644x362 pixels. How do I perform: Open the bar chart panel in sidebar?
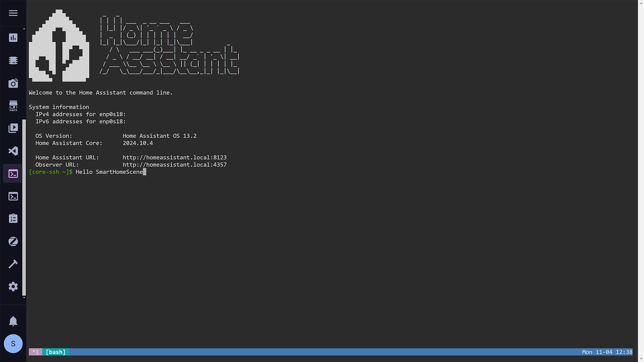pos(13,38)
